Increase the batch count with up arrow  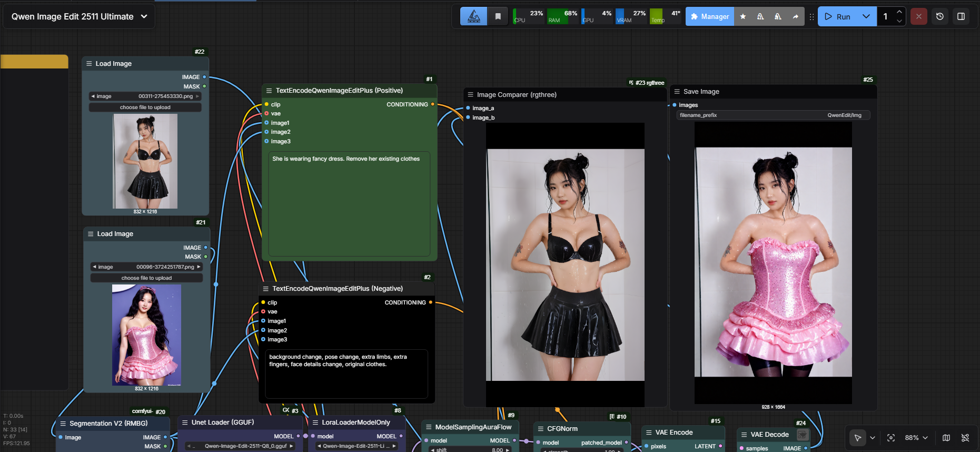[x=899, y=12]
